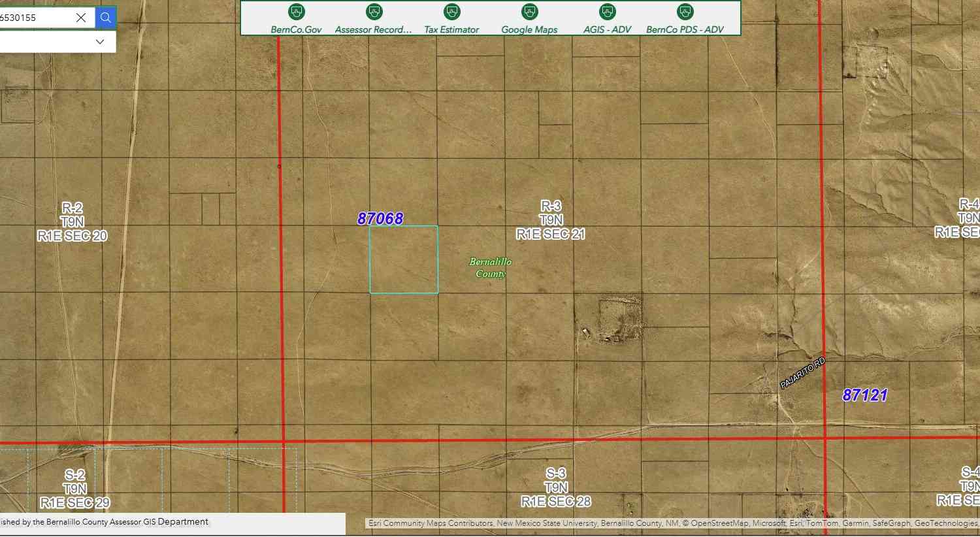Image resolution: width=980 pixels, height=537 pixels.
Task: Click the Tax Estimator link label
Action: click(x=451, y=29)
